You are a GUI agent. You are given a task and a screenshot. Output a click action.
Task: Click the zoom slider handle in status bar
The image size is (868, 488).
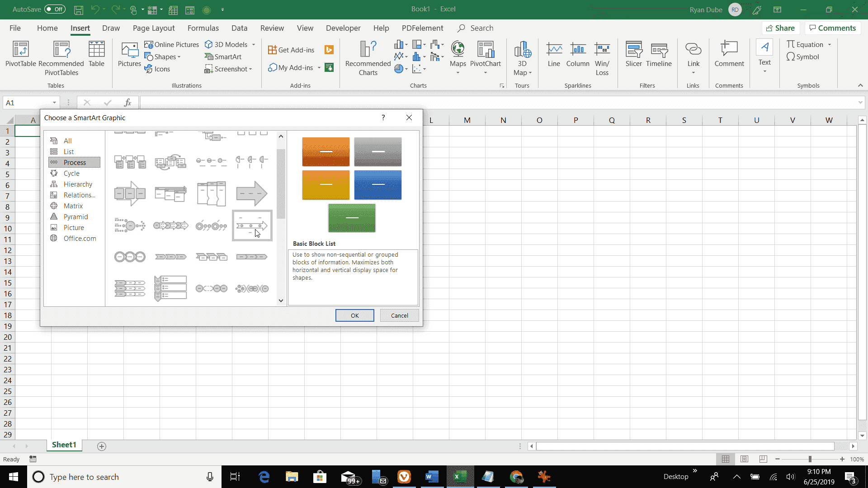click(810, 459)
